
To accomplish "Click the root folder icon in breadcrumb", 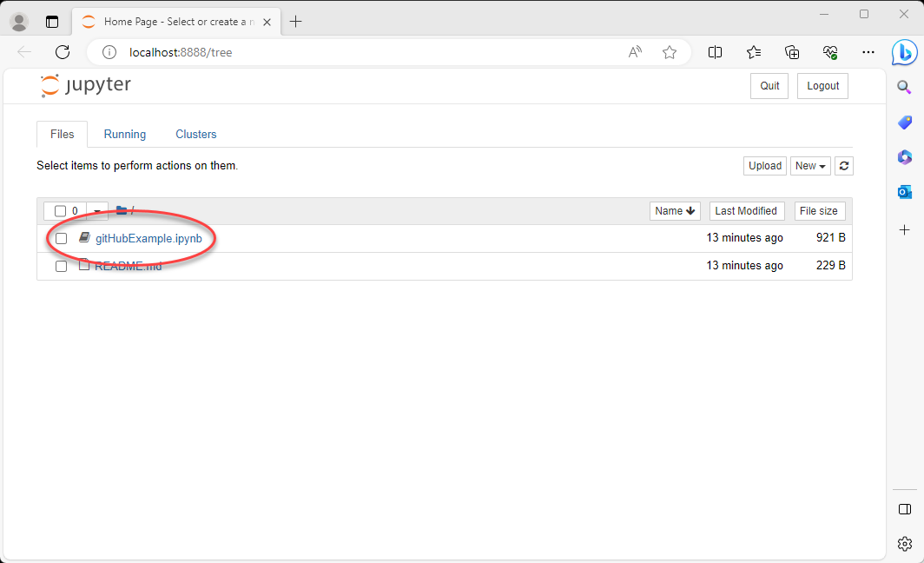I will click(x=122, y=210).
